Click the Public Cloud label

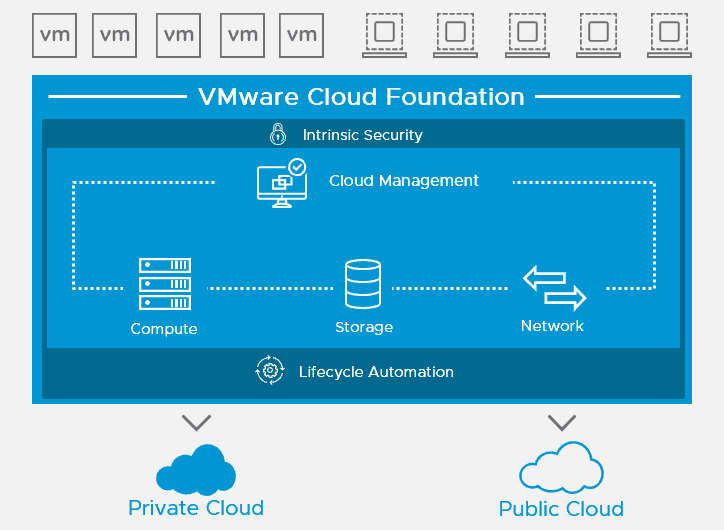coord(561,509)
